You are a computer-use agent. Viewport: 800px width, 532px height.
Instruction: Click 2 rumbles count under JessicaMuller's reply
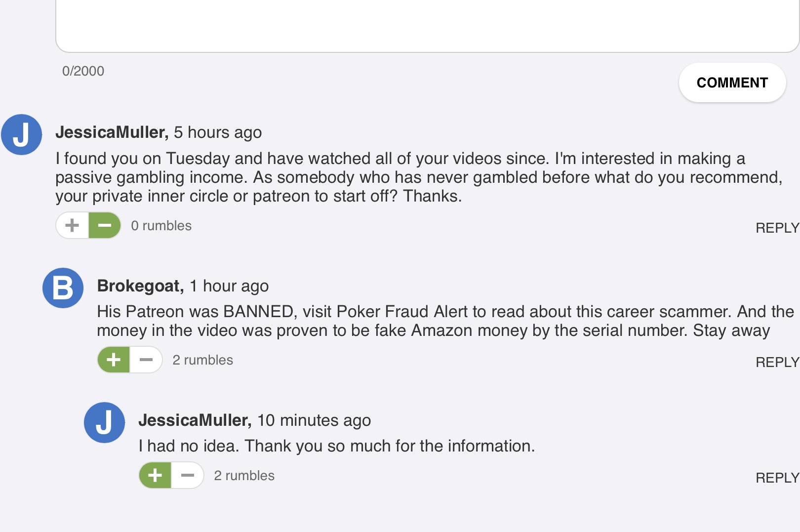[244, 476]
